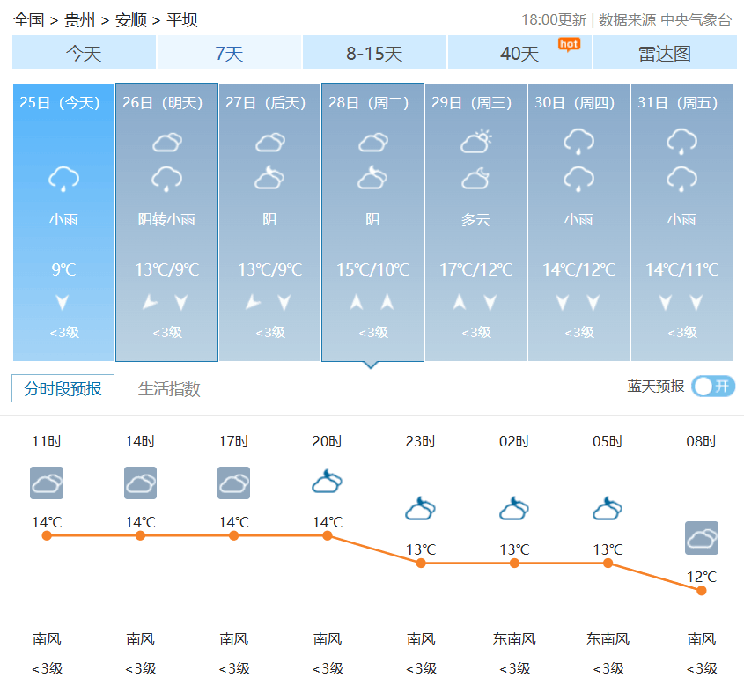Image resolution: width=744 pixels, height=700 pixels.
Task: Select the 生活指数 tab
Action: [169, 388]
